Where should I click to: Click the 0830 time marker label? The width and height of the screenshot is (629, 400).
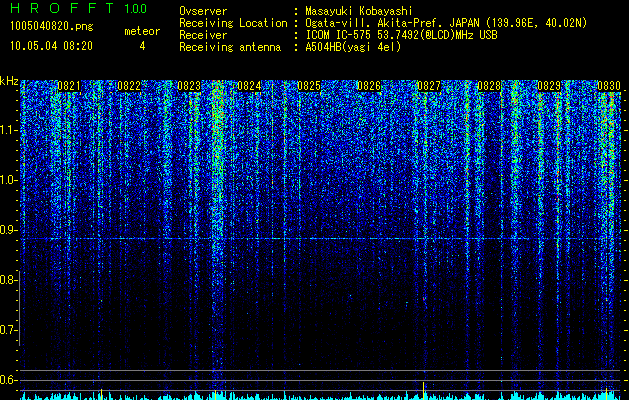click(609, 86)
